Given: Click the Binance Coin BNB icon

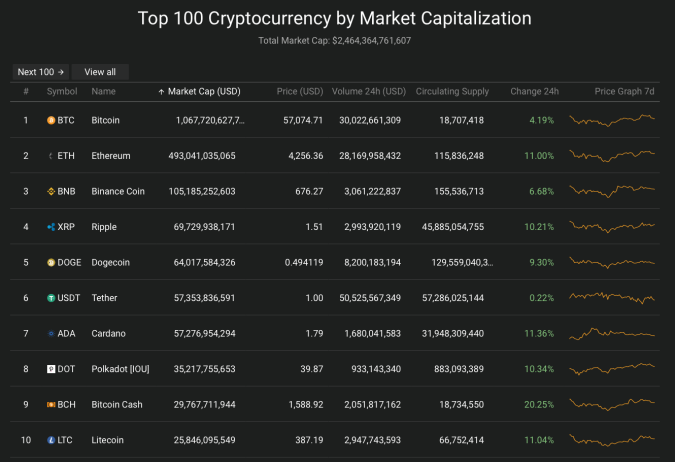Looking at the screenshot, I should click(51, 191).
